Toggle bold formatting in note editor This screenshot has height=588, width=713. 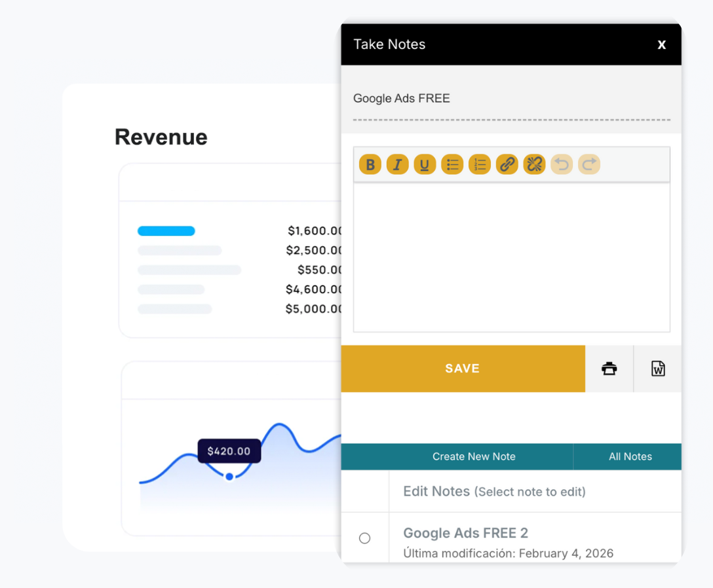click(370, 164)
